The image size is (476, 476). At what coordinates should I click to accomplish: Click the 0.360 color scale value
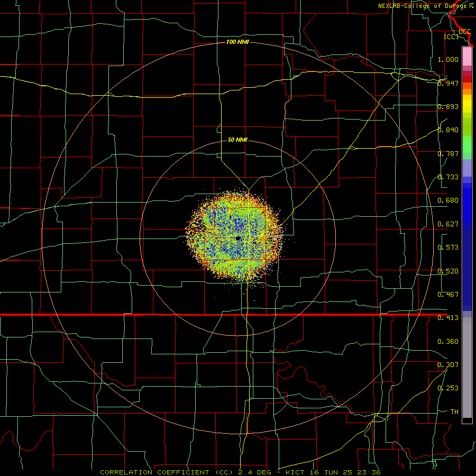[x=448, y=342]
